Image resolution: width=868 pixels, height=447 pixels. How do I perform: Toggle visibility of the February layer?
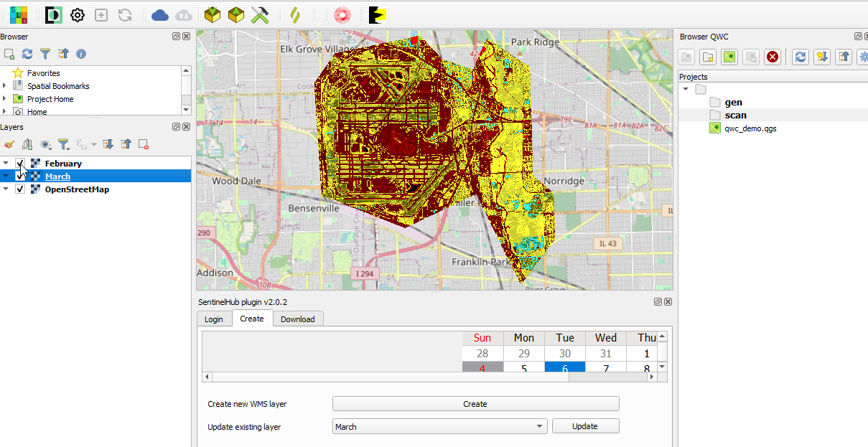[20, 164]
